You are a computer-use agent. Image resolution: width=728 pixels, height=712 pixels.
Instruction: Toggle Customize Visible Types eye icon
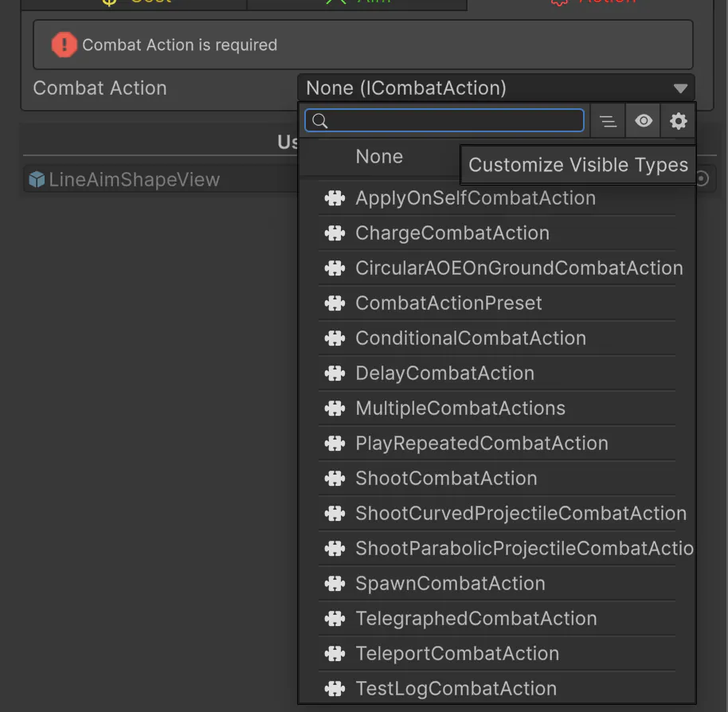643,121
